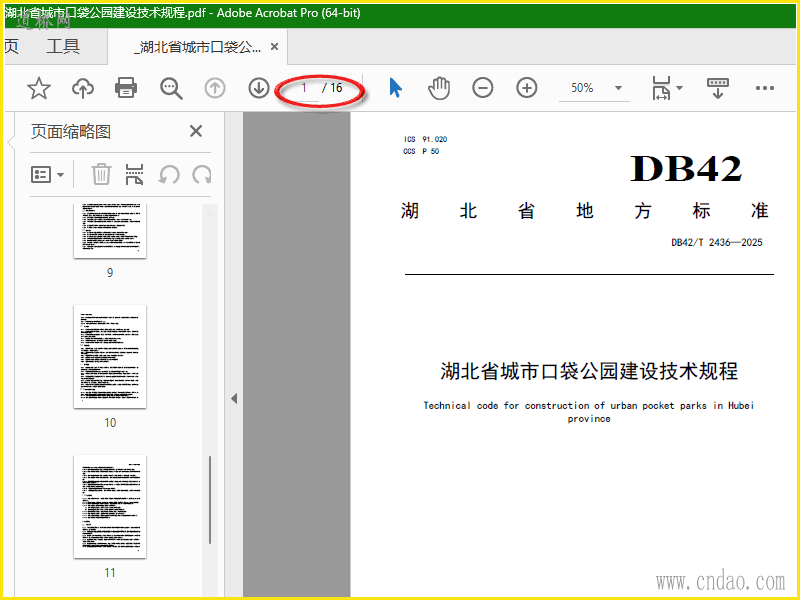Zoom out with the minus button
Screen dimensions: 800x600
tap(483, 88)
